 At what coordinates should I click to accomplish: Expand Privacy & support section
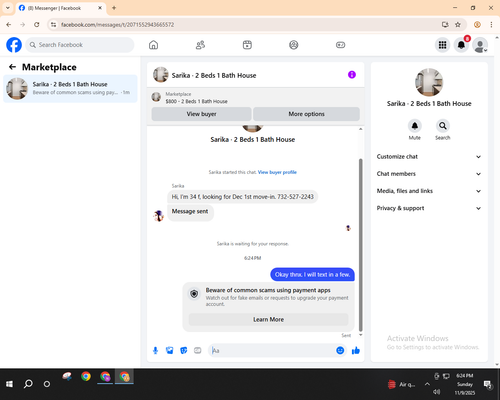[429, 208]
